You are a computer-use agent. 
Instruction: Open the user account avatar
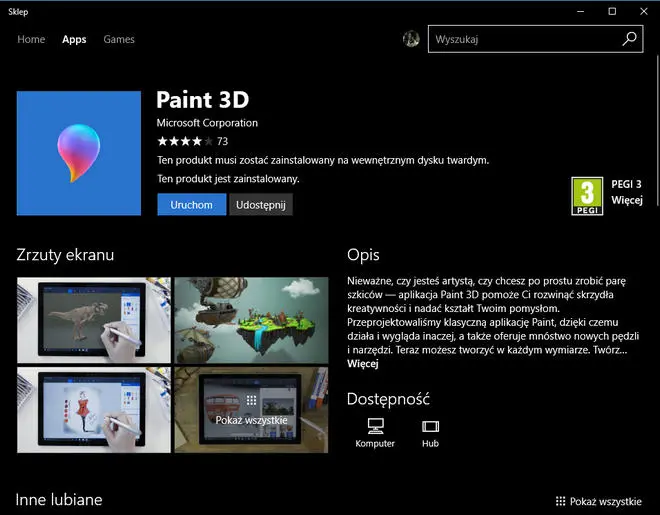point(411,39)
